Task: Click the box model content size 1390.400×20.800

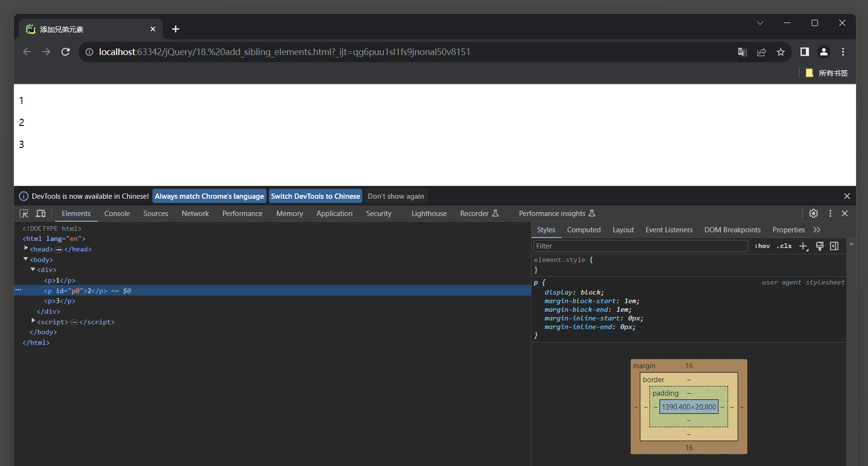Action: pos(689,407)
